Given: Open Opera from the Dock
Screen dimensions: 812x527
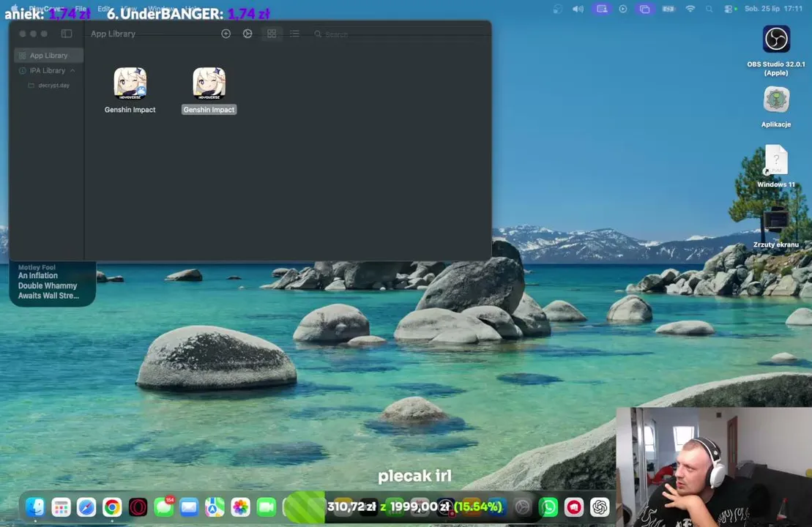Looking at the screenshot, I should pos(138,507).
